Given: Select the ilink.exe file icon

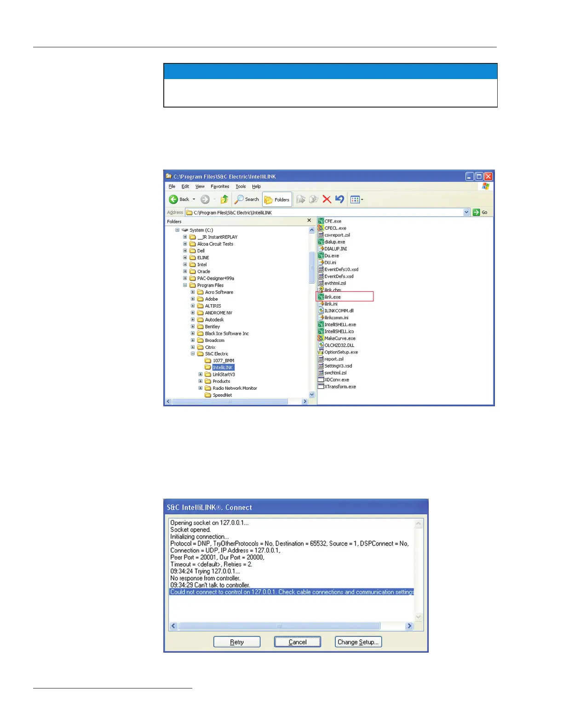Looking at the screenshot, I should pyautogui.click(x=321, y=297).
